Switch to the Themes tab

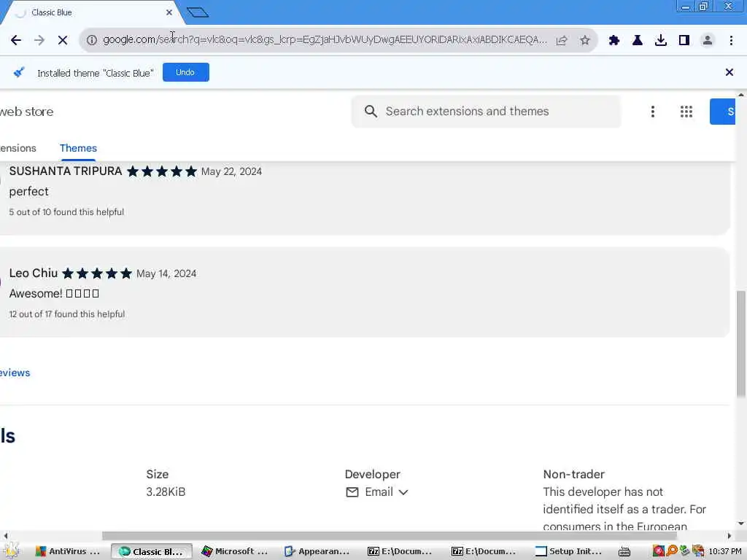point(78,148)
